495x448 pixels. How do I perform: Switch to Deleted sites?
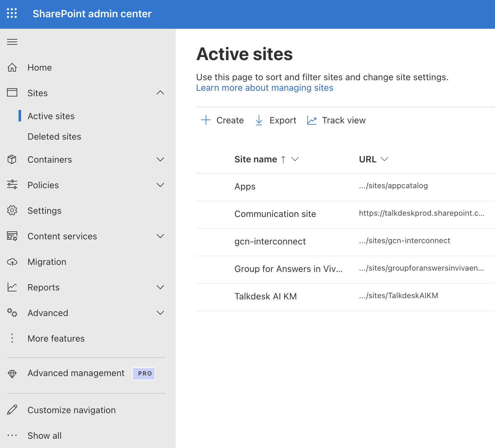coord(54,136)
